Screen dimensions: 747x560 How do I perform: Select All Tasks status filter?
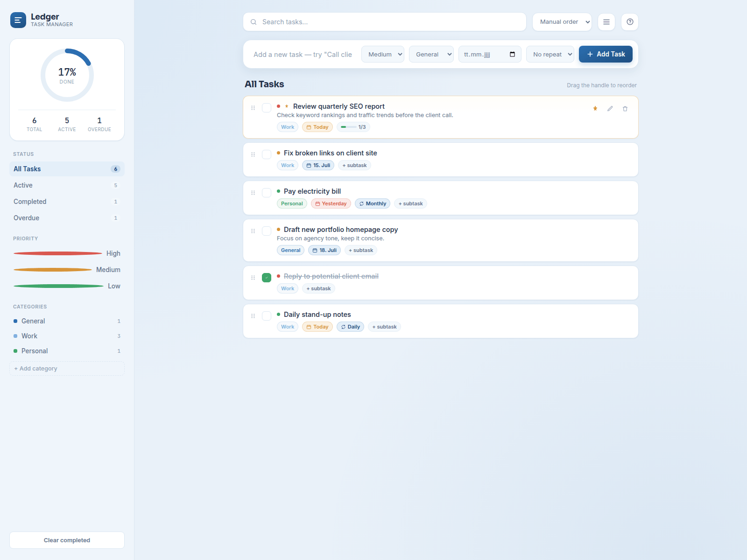pyautogui.click(x=67, y=169)
